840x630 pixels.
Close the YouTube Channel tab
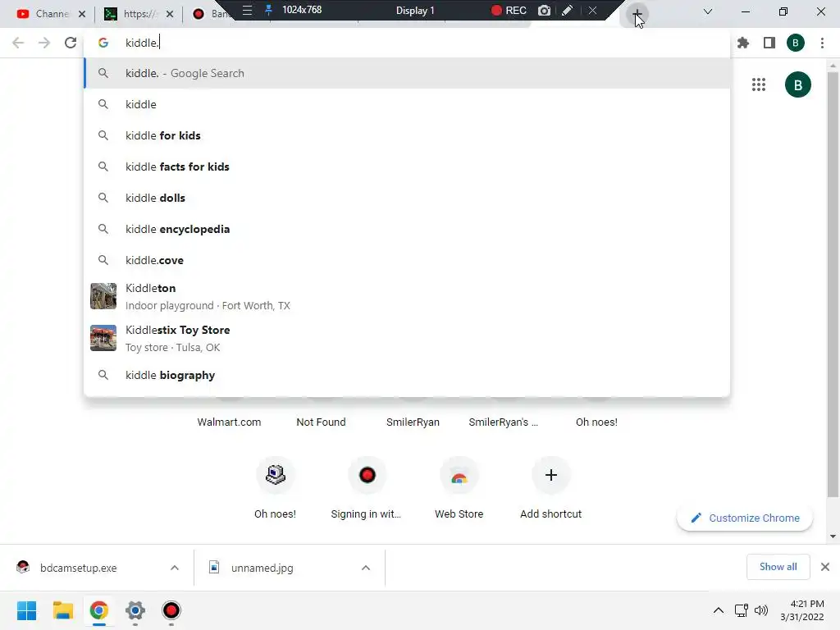coord(82,14)
